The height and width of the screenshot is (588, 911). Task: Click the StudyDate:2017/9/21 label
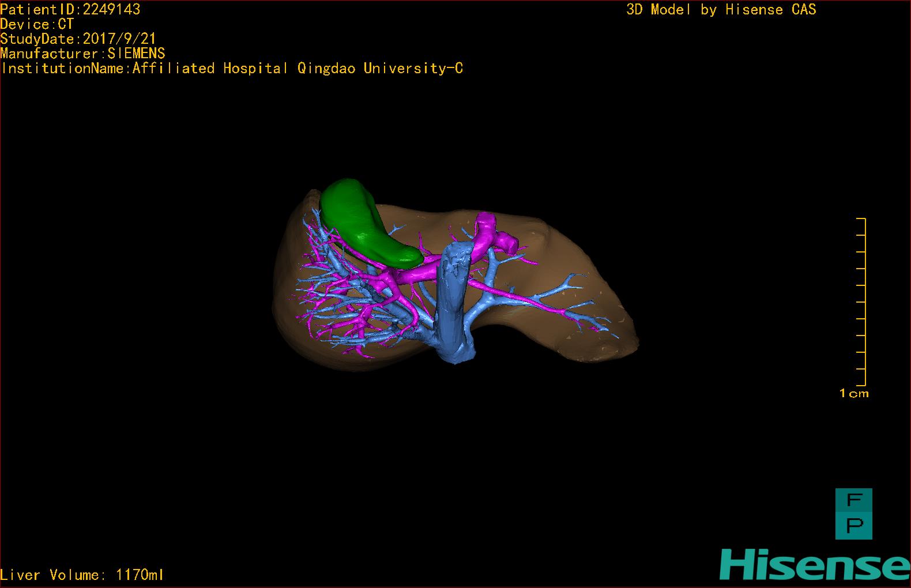(x=78, y=39)
